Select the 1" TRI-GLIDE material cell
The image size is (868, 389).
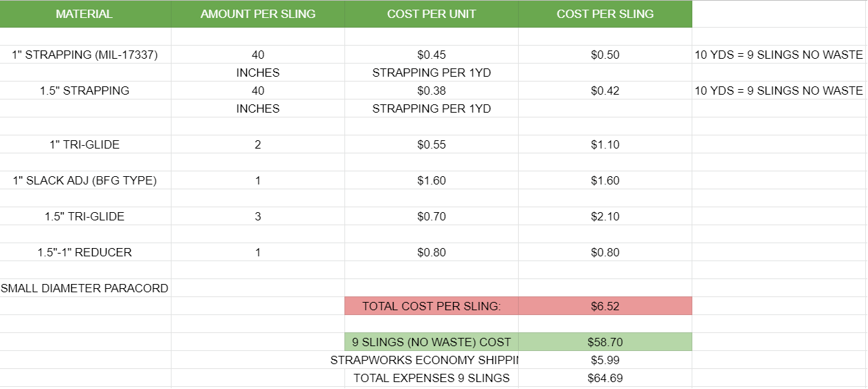click(84, 144)
